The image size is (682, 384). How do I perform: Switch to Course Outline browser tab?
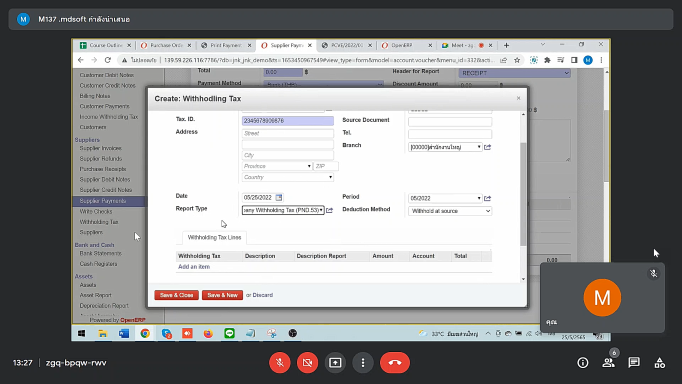(x=104, y=45)
